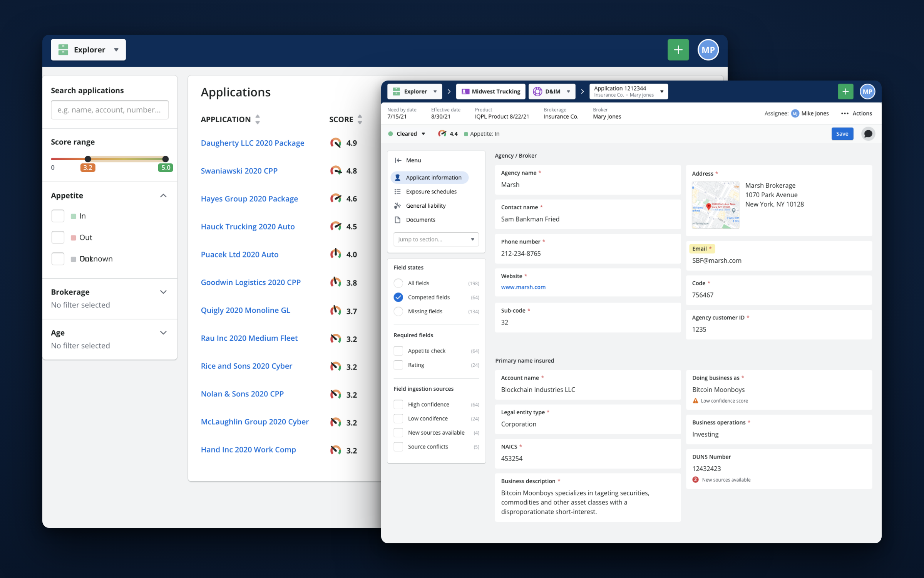This screenshot has width=924, height=578.
Task: Open Jump to section dropdown
Action: click(x=436, y=239)
